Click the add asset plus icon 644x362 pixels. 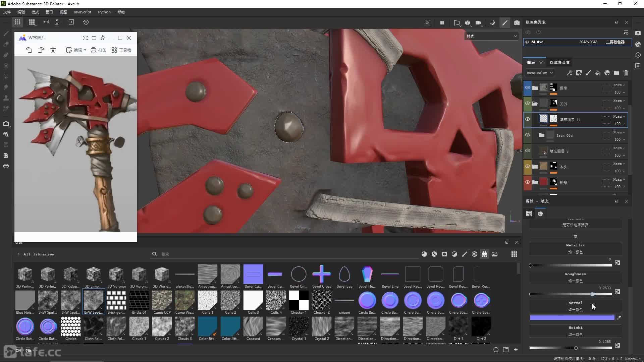point(516,350)
